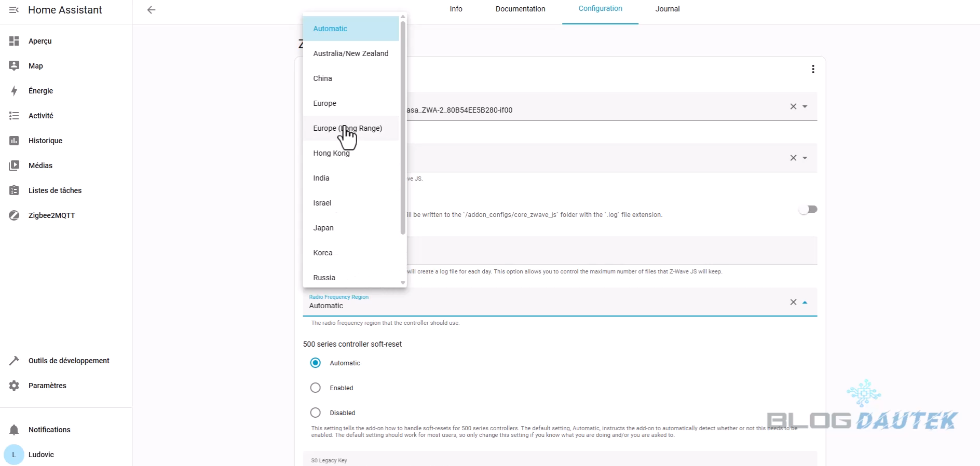Open Paramètres gear icon

14,386
